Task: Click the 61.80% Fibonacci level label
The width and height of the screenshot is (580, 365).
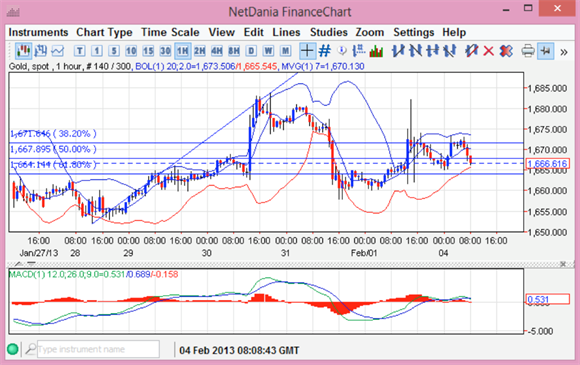Action: point(54,165)
